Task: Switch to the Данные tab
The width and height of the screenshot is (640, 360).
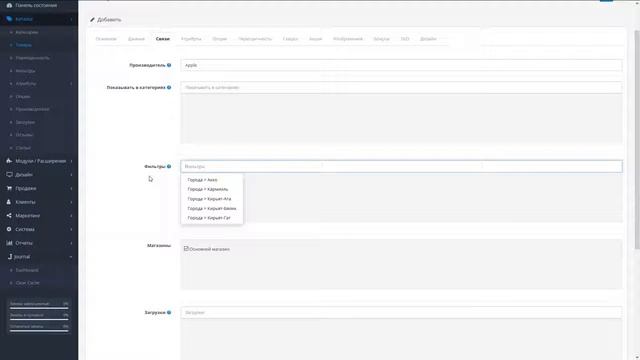Action: coord(136,39)
